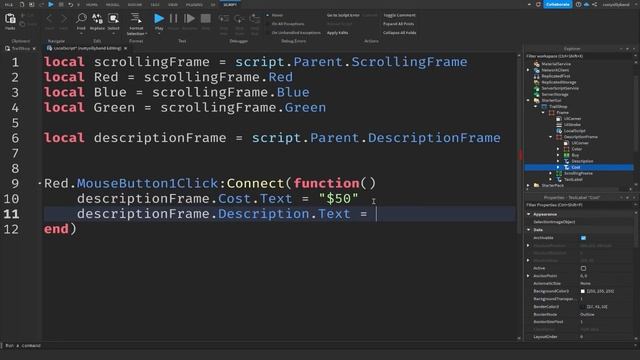Viewport: 640px width, 360px height.
Task: Select ReplicatedStorage in Explorer
Action: 559,82
